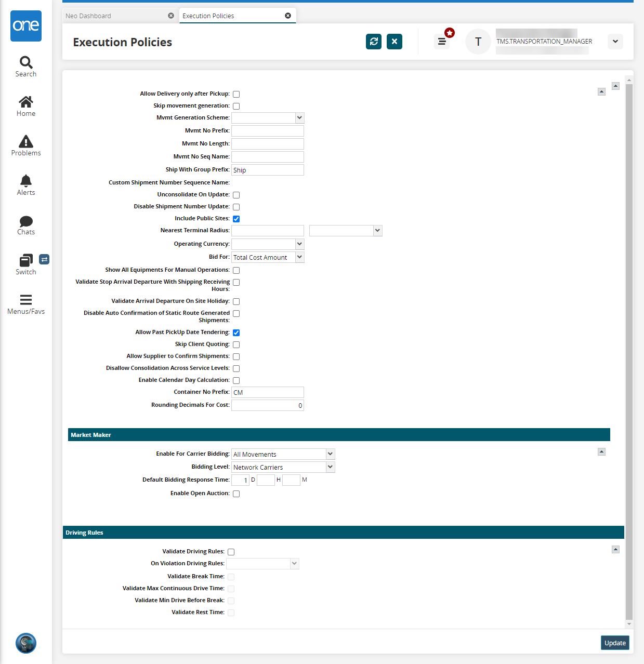The image size is (644, 664).
Task: Uncheck Allow Past PickUp Date Tendering
Action: [x=236, y=333]
